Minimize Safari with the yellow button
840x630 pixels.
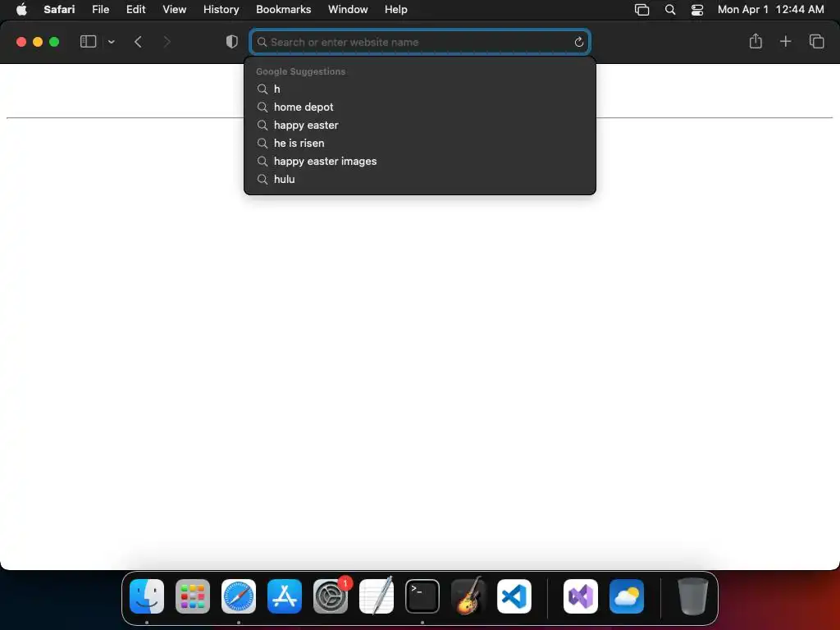pos(38,42)
